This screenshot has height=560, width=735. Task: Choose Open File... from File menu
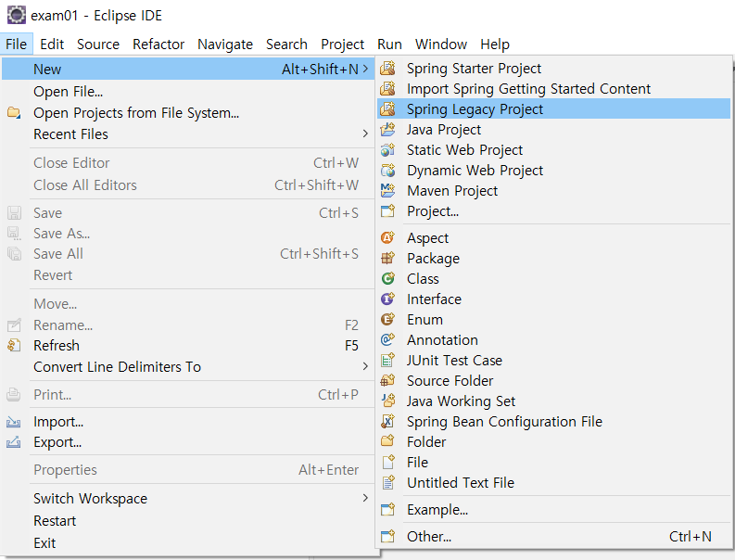click(x=188, y=92)
